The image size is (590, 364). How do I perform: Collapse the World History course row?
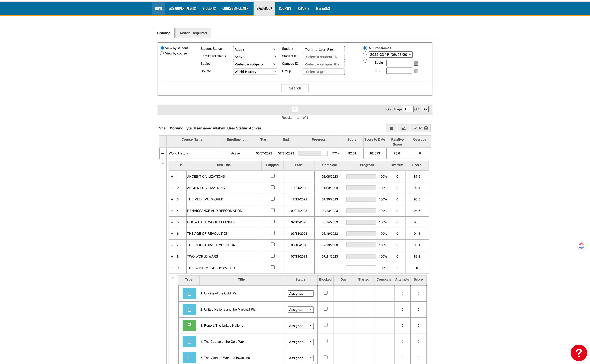[162, 153]
